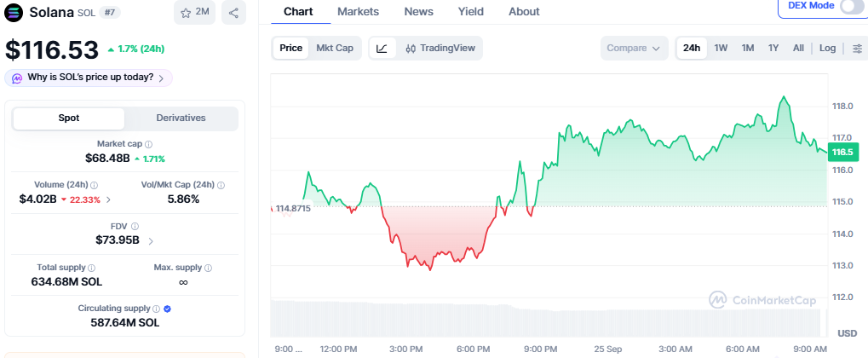Click info icon beside Circulating supply
The width and height of the screenshot is (868, 358).
click(156, 309)
